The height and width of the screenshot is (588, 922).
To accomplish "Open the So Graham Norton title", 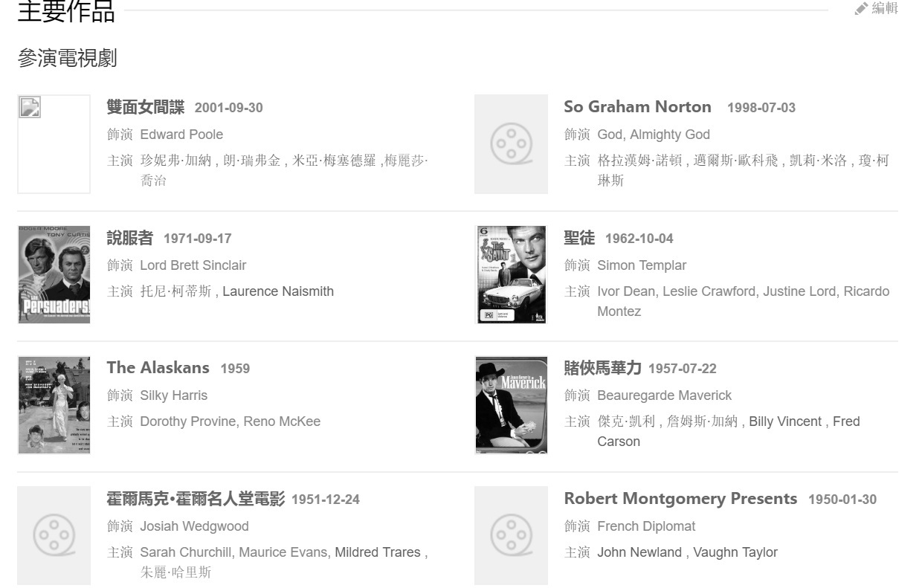I will [637, 107].
